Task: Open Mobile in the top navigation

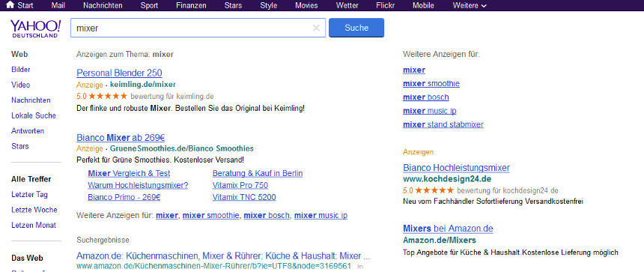Action: click(423, 5)
